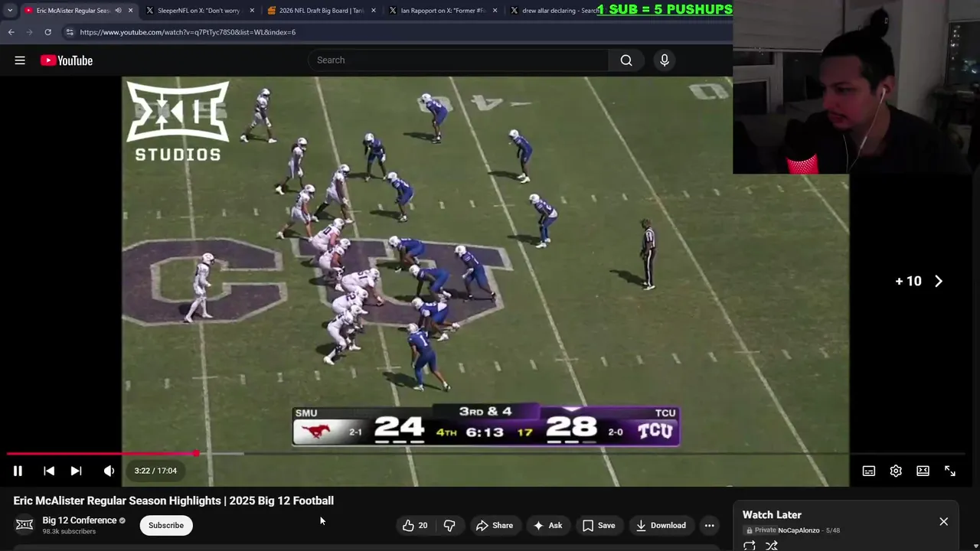
Task: Click the video title text
Action: 174,500
